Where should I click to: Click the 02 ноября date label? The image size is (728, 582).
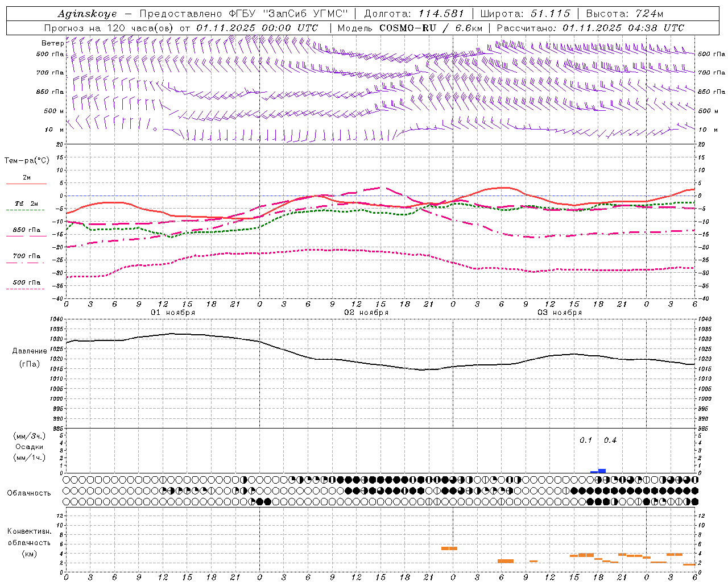(x=366, y=313)
